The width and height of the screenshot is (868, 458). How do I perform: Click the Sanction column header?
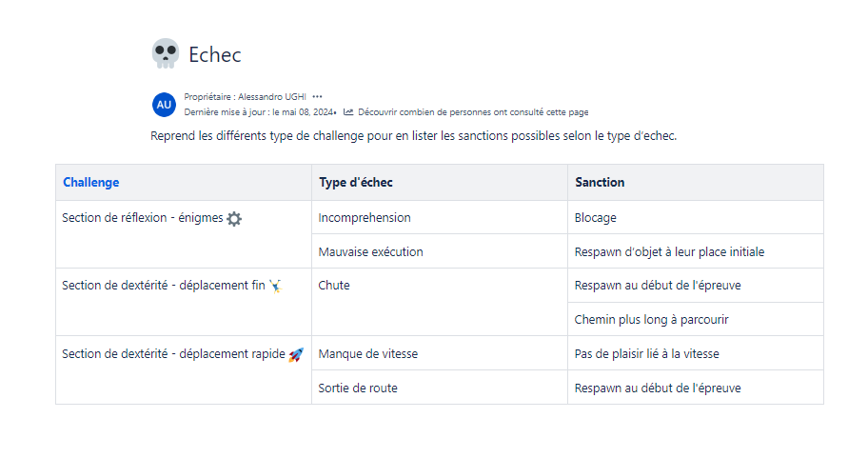coord(600,182)
